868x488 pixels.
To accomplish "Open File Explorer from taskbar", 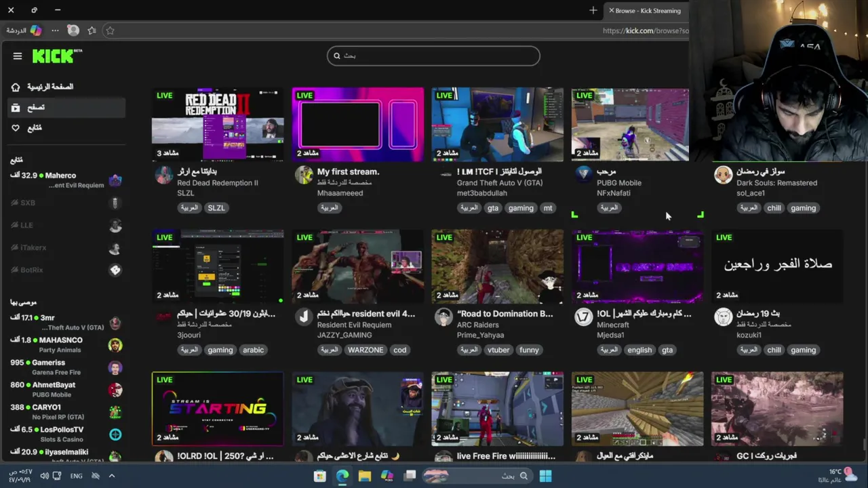I will coord(365,476).
